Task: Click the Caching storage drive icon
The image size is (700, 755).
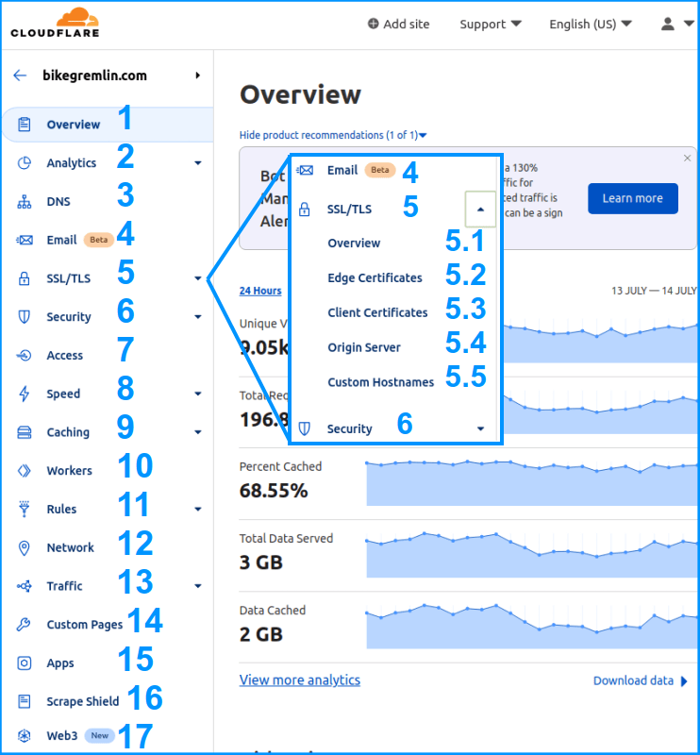Action: click(25, 432)
